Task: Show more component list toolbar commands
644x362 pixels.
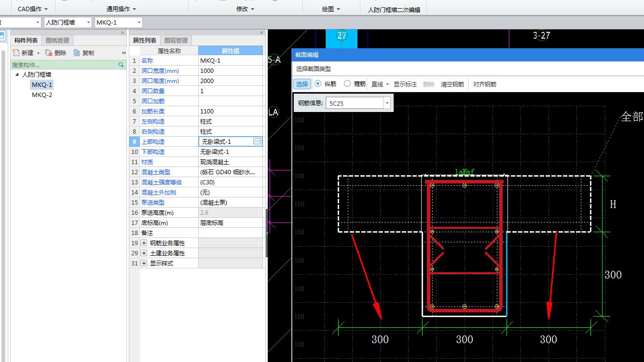Action: pos(124,53)
